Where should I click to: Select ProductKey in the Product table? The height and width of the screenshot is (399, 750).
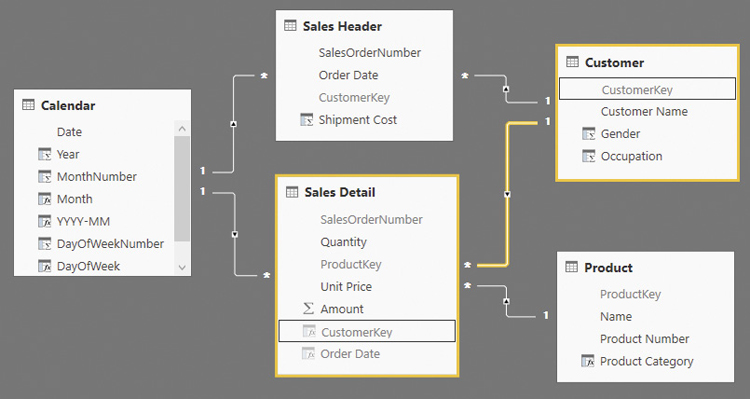click(630, 294)
